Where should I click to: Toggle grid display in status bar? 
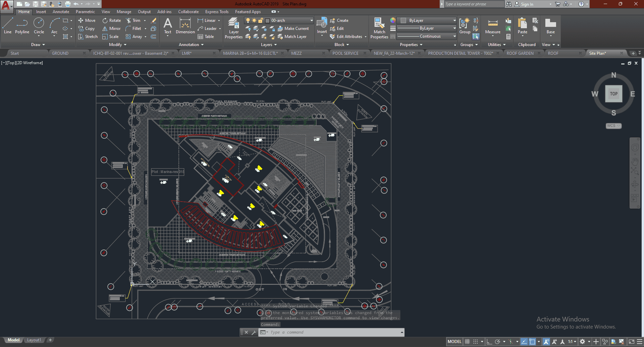(x=467, y=342)
